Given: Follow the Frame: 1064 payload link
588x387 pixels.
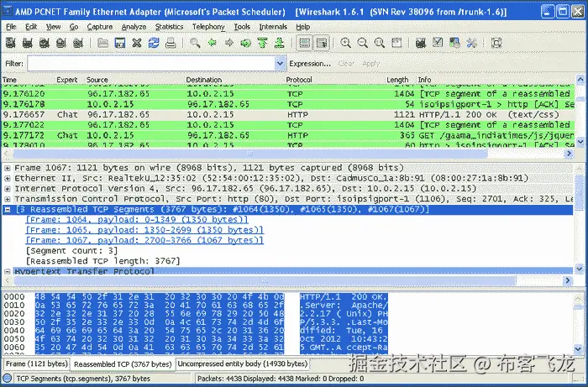Looking at the screenshot, I should pos(137,220).
